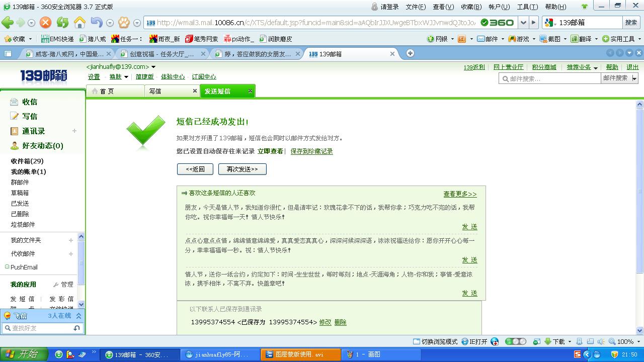Expand the account dropdown next to jianhuafly@139.com
The height and width of the screenshot is (362, 644).
tap(153, 67)
